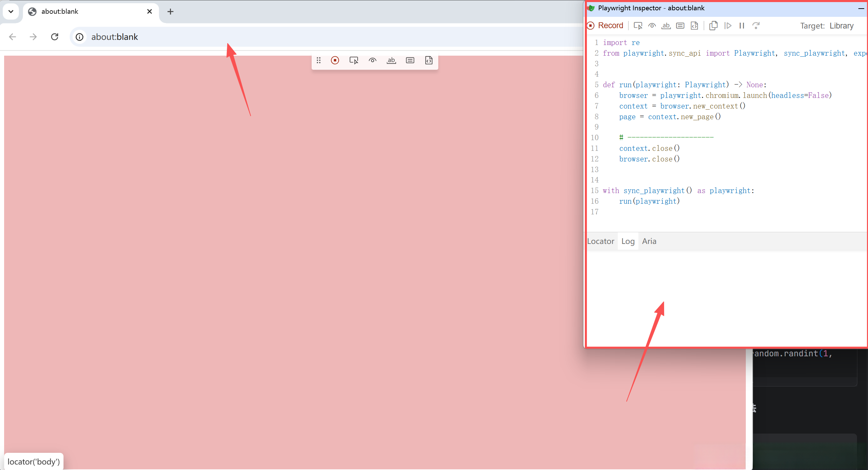Click Assert value icon in Inspector toolbar

pyautogui.click(x=680, y=26)
